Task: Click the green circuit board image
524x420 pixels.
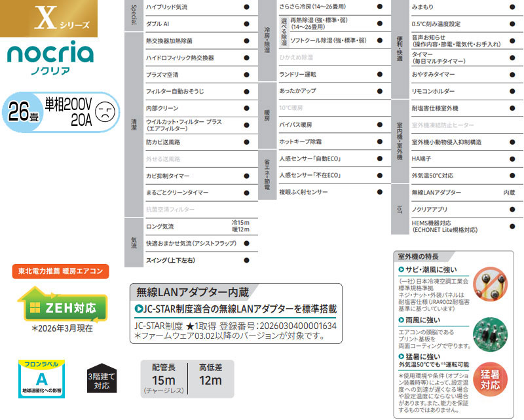Action: (490, 334)
